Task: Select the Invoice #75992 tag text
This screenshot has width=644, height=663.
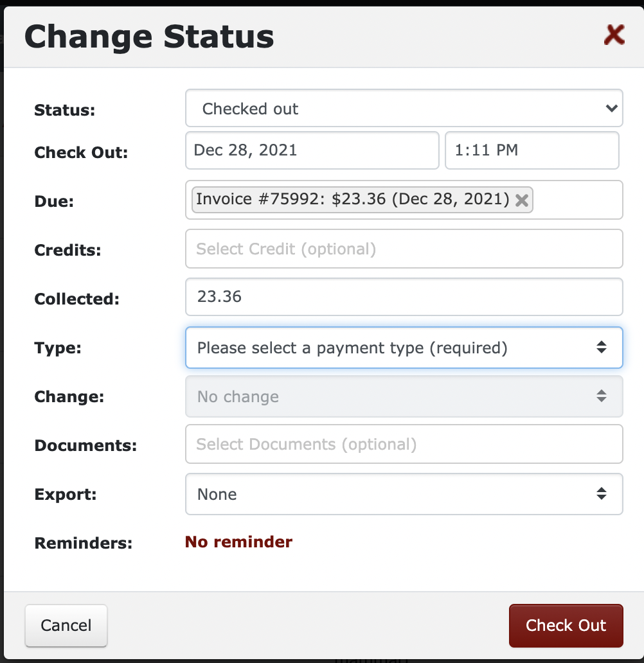Action: point(352,199)
